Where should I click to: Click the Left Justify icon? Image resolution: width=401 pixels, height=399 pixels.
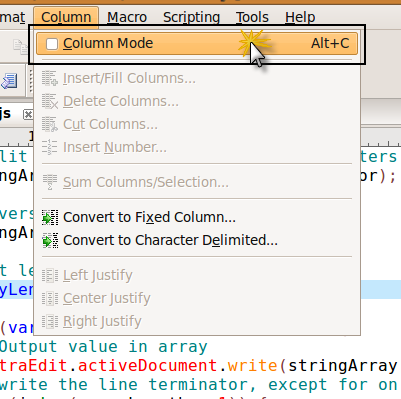pyautogui.click(x=50, y=276)
